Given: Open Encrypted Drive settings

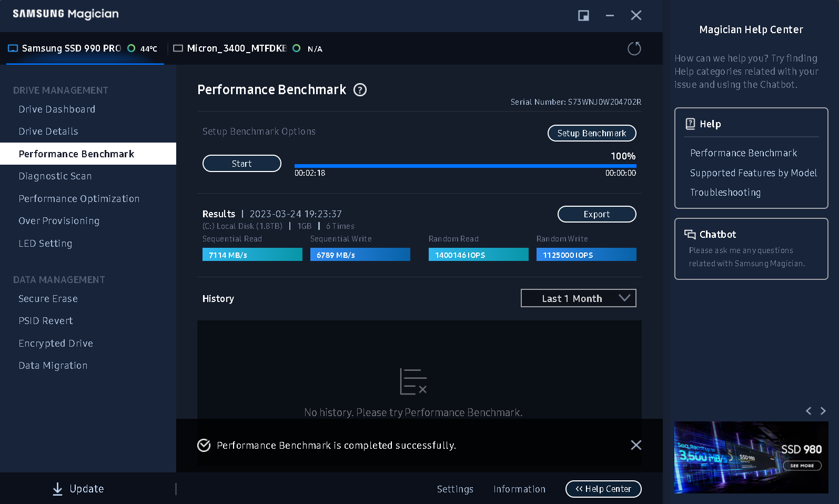Looking at the screenshot, I should 56,344.
